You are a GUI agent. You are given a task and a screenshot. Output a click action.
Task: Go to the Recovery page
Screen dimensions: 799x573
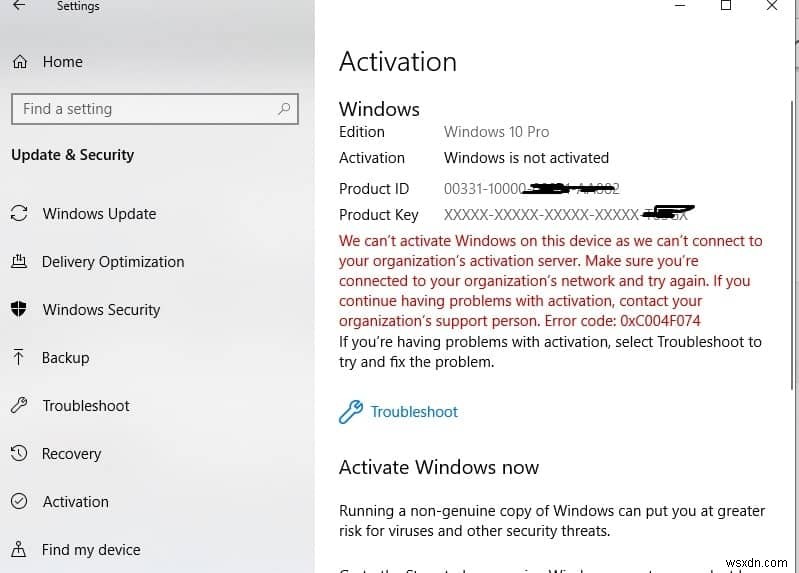(x=72, y=454)
